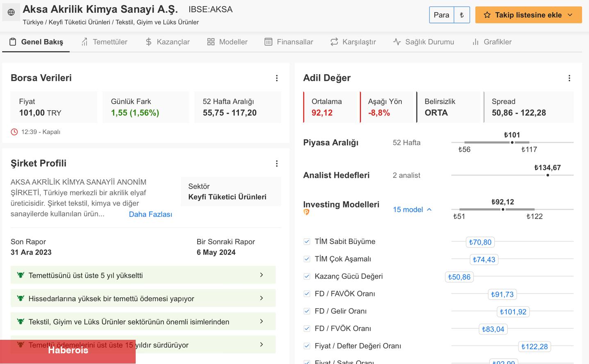Click the Bir Sonraki Rapor 6 May 2024 date
Screen dimensions: 589x364
coord(216,253)
